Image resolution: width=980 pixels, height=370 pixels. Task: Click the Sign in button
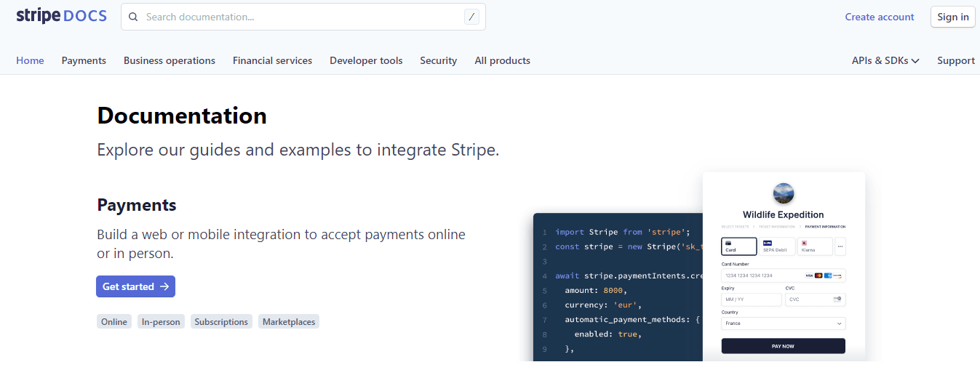(952, 17)
